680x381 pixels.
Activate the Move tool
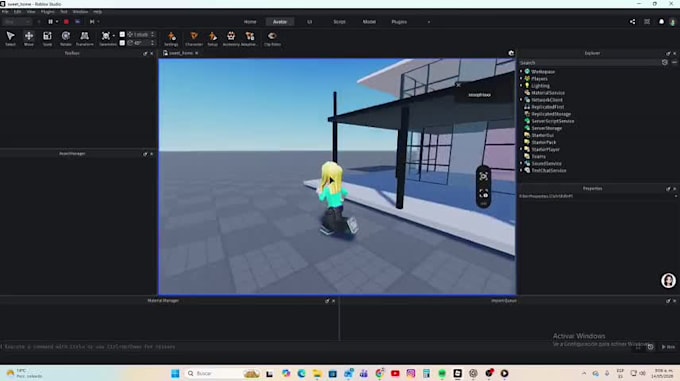coord(29,38)
